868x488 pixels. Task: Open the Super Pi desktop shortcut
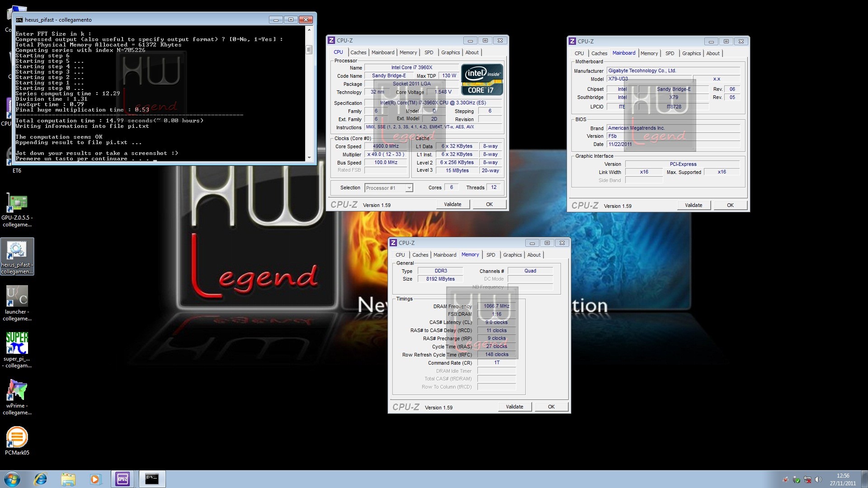(x=17, y=351)
